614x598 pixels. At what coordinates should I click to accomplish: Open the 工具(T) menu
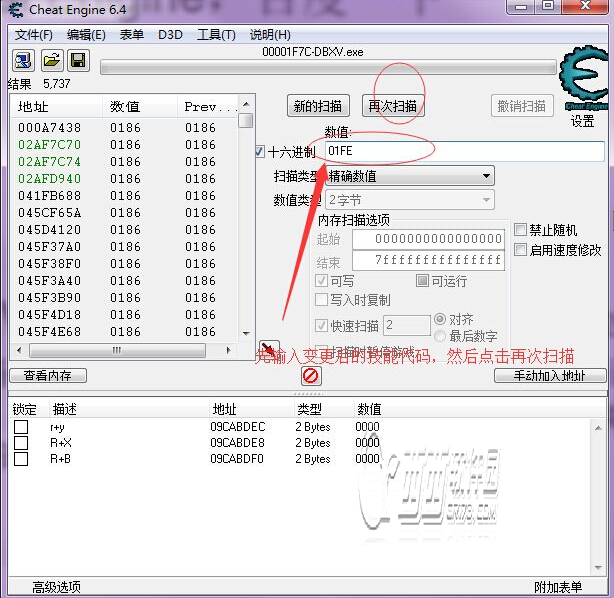pos(216,35)
